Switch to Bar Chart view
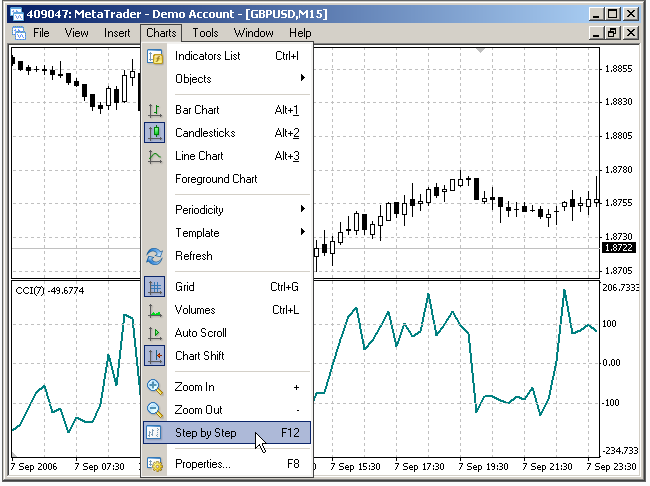 [x=227, y=110]
